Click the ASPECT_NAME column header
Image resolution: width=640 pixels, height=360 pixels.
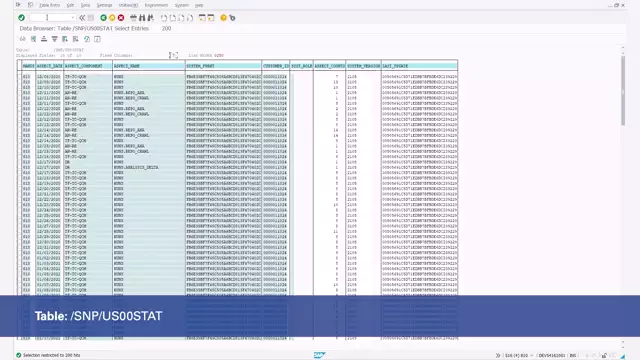pyautogui.click(x=149, y=66)
